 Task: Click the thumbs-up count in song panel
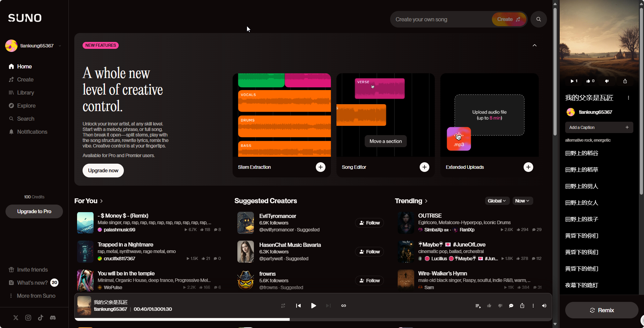590,81
